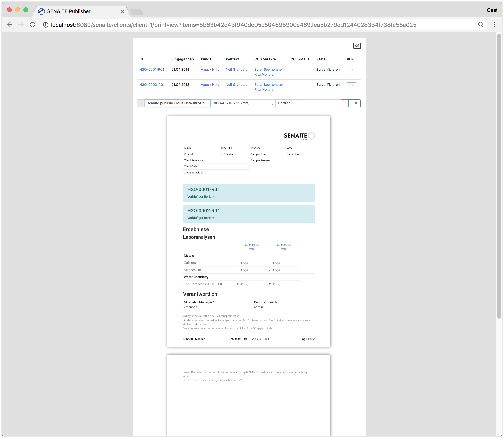Click the green reload preview icon
Viewport: 504px width, 438px height.
coord(345,103)
